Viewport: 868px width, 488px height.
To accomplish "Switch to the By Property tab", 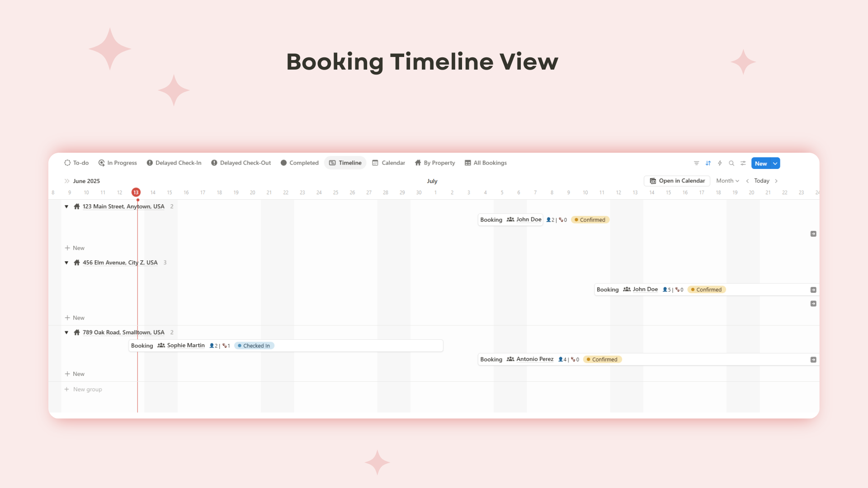I will (435, 163).
